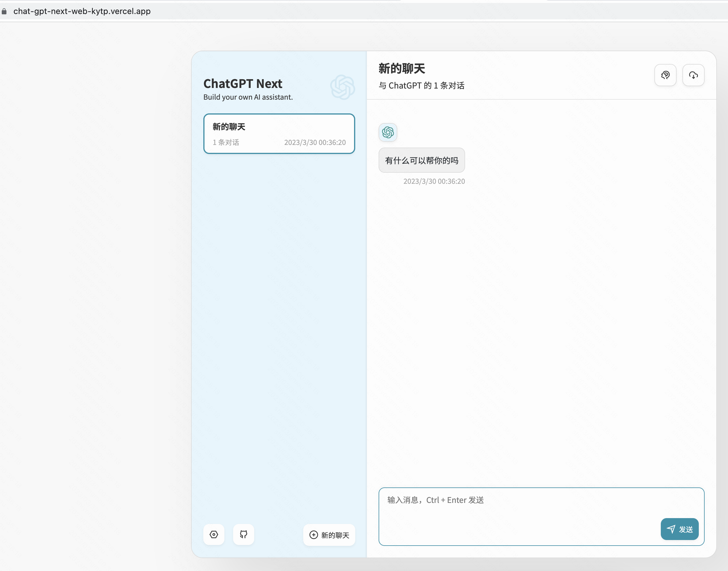Open settings with the gear icon

pos(214,534)
